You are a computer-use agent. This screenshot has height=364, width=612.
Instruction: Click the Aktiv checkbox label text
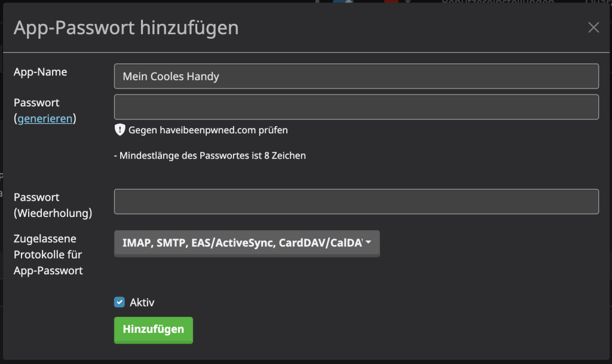click(x=142, y=302)
